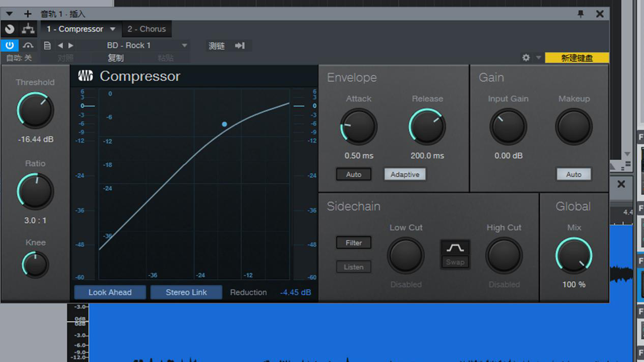Expand the dropdown arrow next to the gear
This screenshot has height=362, width=644.
(537, 57)
